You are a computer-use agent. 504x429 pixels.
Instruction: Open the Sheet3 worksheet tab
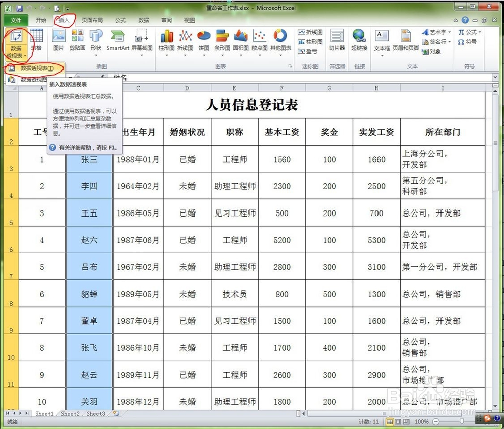96,414
